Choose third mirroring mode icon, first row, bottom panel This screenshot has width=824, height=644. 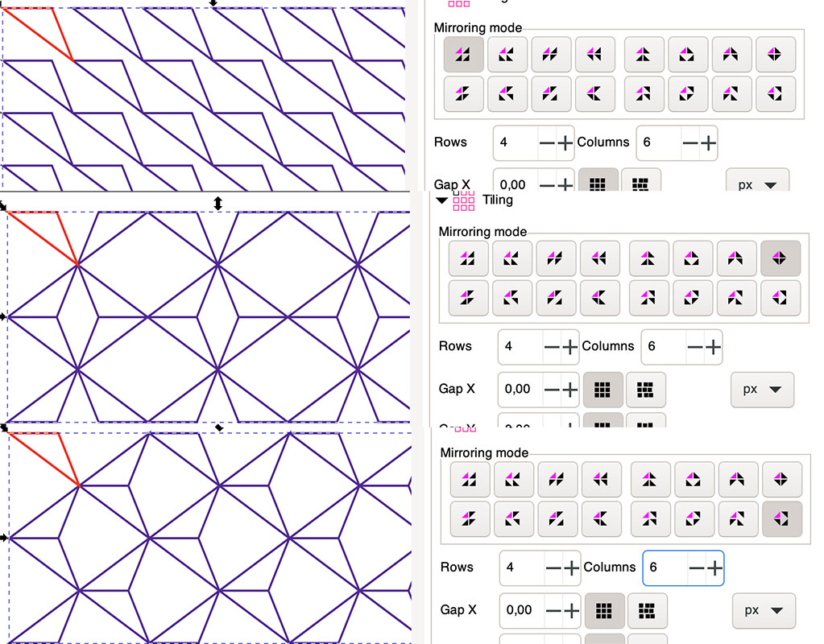click(557, 480)
